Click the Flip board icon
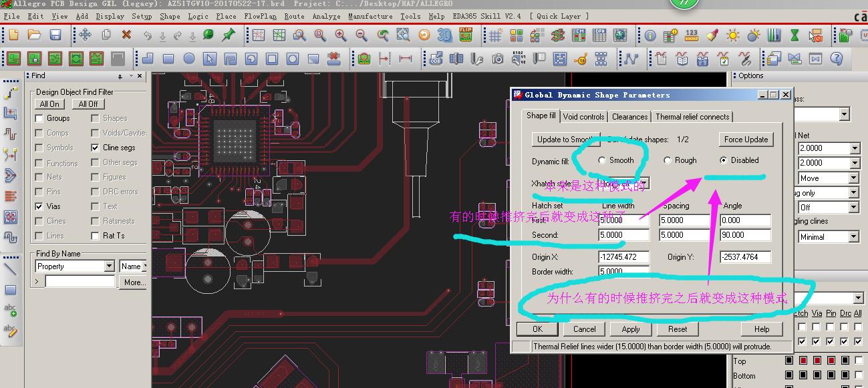868x388 pixels. coord(465,35)
